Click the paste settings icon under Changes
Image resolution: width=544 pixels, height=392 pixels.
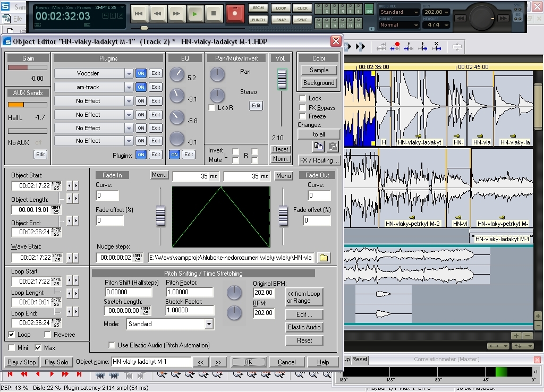point(332,146)
